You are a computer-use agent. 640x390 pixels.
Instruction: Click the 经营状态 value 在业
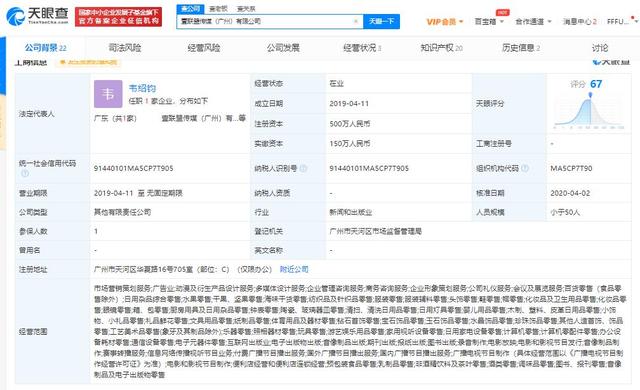(336, 84)
